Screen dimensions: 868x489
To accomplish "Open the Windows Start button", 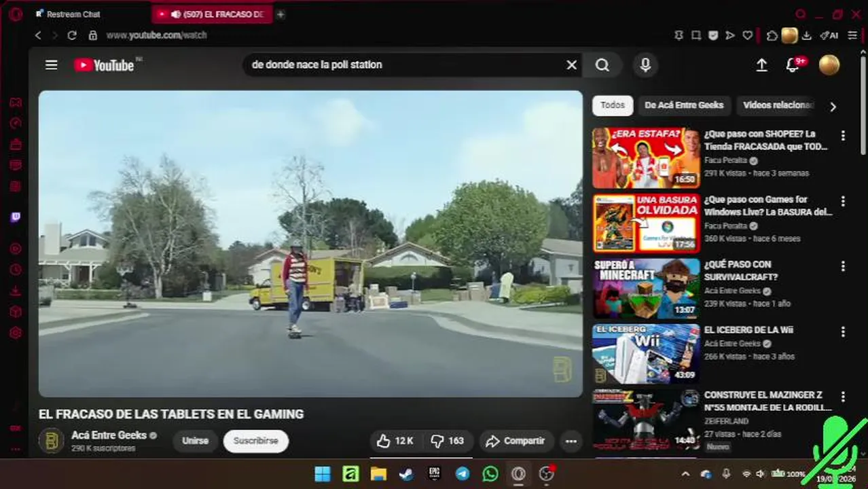I will click(x=323, y=474).
